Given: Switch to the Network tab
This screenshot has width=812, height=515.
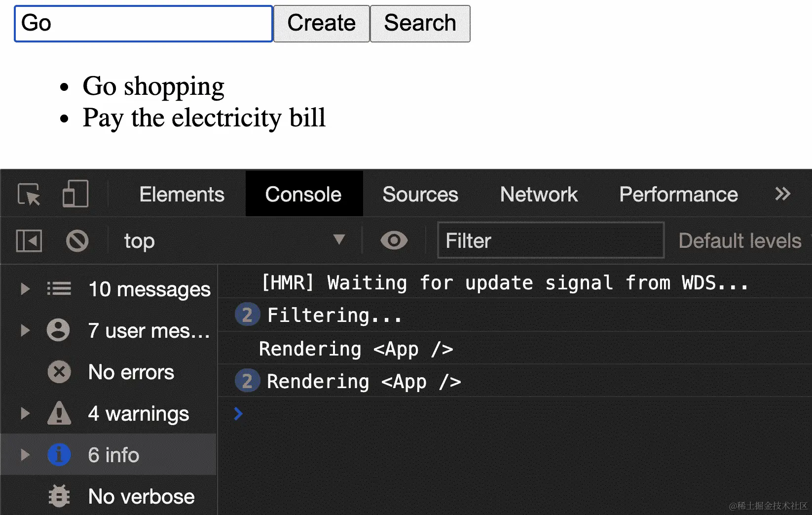Looking at the screenshot, I should pyautogui.click(x=539, y=194).
